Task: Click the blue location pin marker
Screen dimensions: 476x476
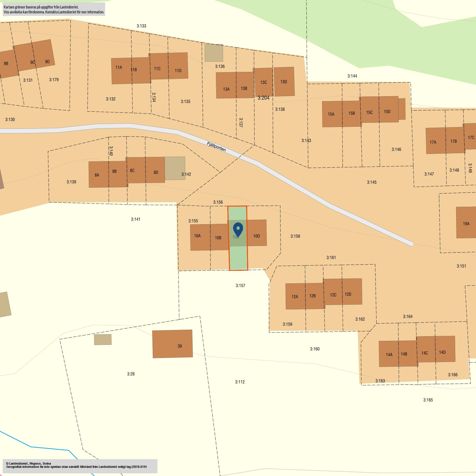Action: pos(238,230)
